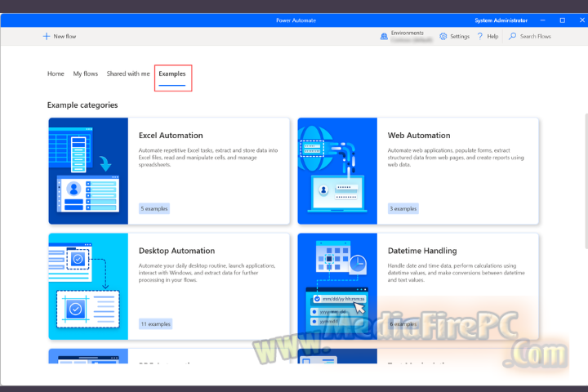Click the Datetime Handling description text
The height and width of the screenshot is (392, 588).
point(457,273)
